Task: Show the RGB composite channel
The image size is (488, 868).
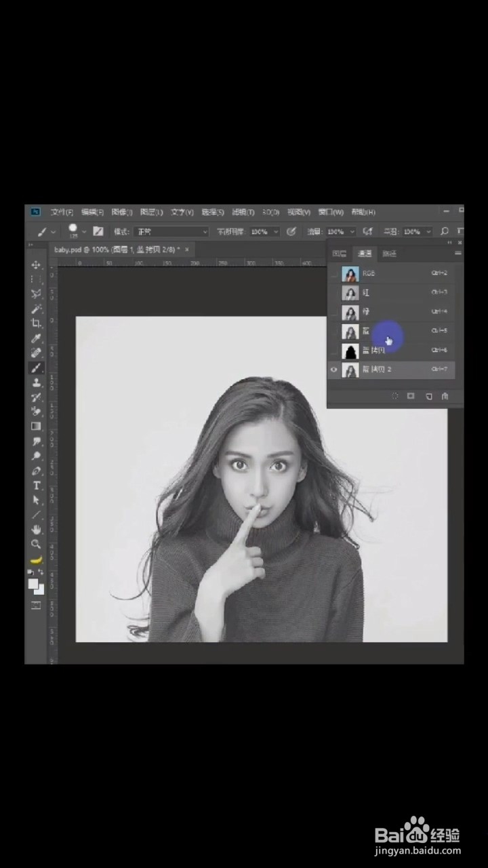Action: tap(333, 273)
